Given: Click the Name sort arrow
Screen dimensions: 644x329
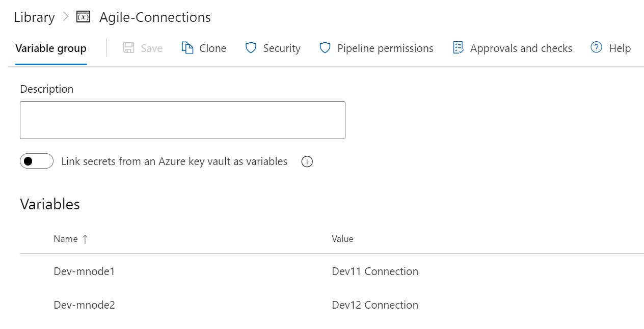Looking at the screenshot, I should 85,239.
